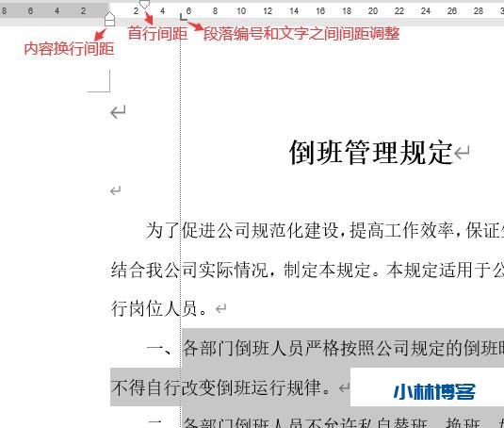504x428 pixels.
Task: Click the ruler number 10
Action: click(x=241, y=11)
